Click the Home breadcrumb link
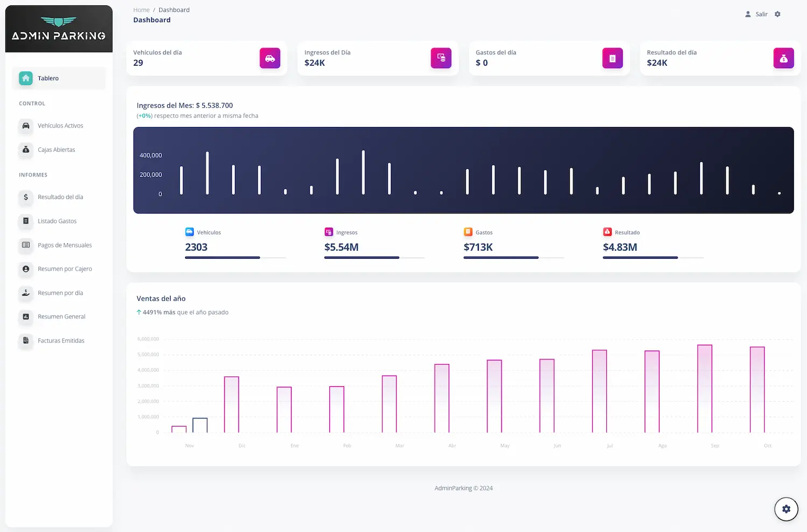Screen dimensions: 807x532 [x=141, y=10]
